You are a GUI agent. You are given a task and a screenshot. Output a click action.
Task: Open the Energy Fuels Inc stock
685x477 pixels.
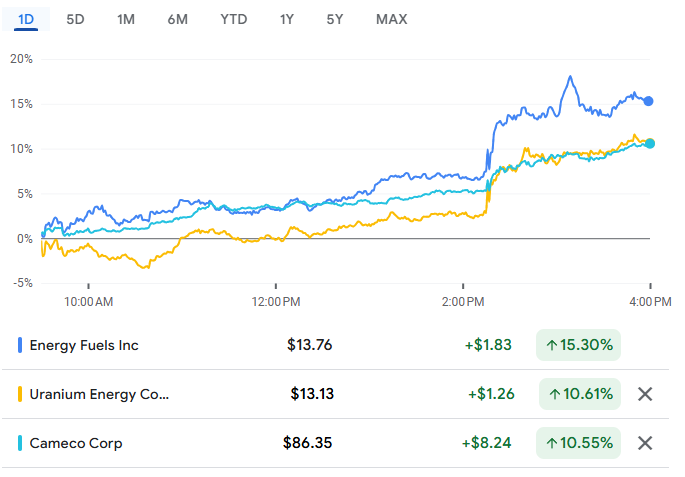click(84, 346)
